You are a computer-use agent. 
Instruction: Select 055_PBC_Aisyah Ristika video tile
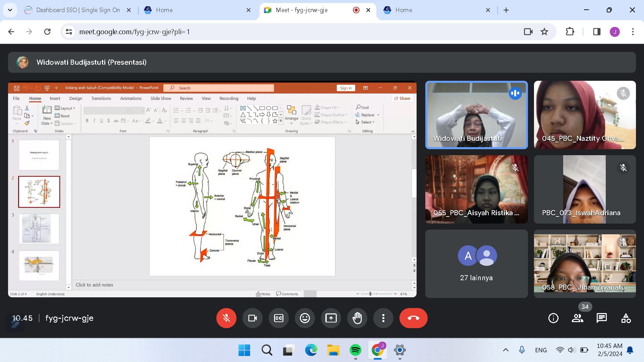476,189
